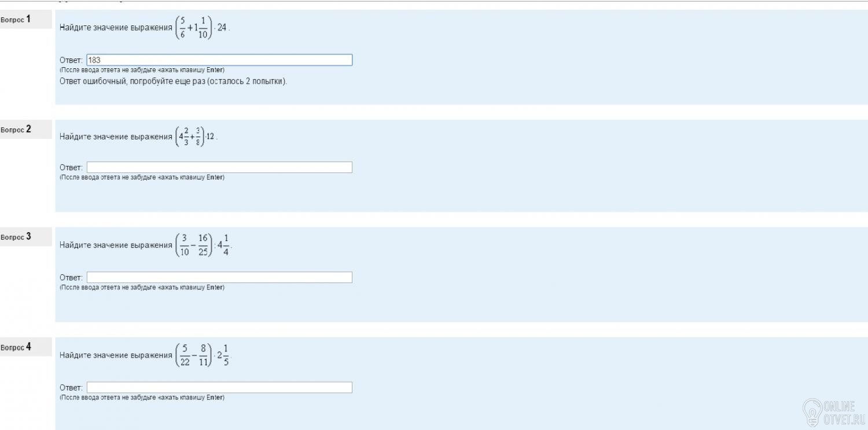Activate the answer field for question 4

pos(219,387)
